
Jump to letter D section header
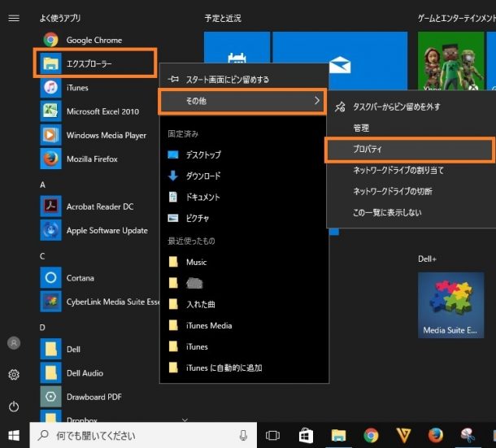click(x=42, y=328)
